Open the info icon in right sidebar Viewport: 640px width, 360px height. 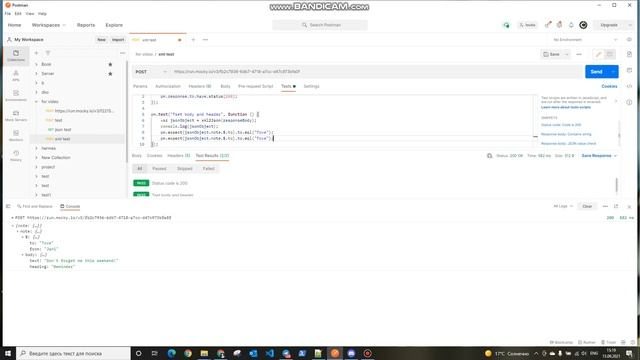click(629, 102)
